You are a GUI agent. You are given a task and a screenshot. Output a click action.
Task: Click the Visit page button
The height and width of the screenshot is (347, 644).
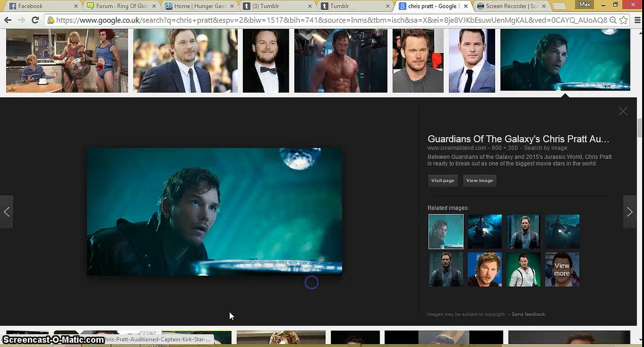click(x=443, y=180)
